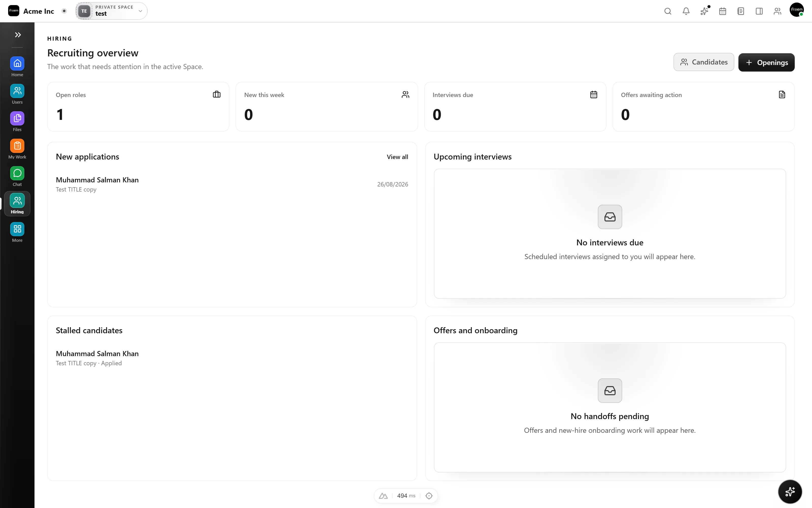The height and width of the screenshot is (508, 812).
Task: Click the Openings button
Action: pos(766,62)
